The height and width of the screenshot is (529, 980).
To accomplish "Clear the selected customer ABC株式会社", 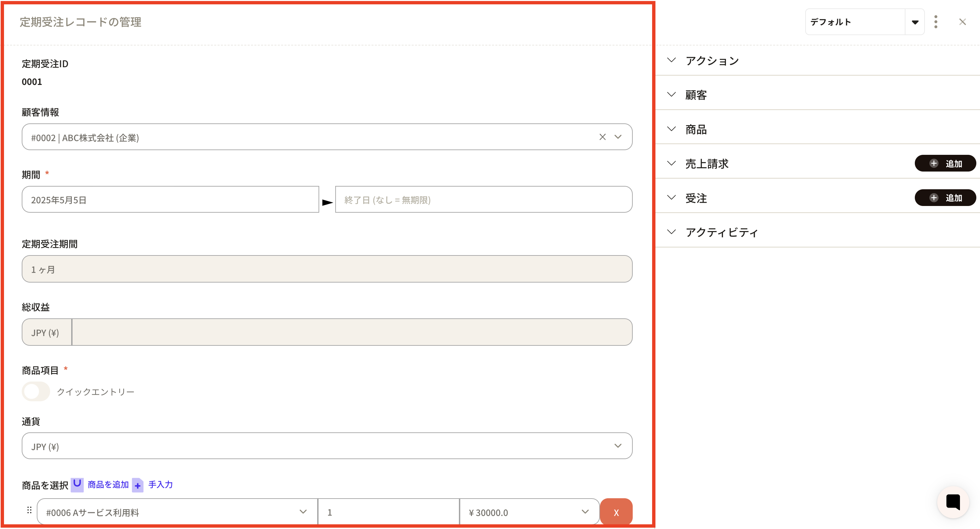I will (x=602, y=137).
